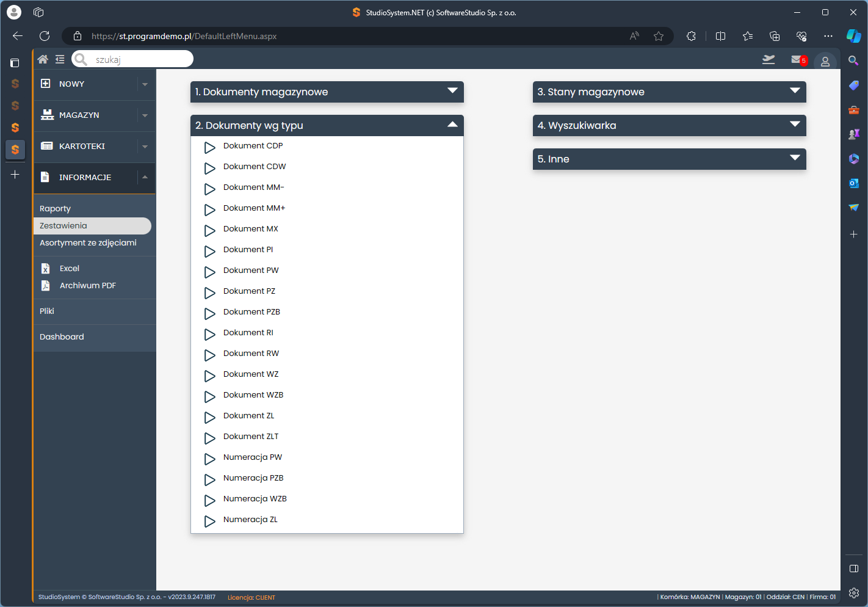
Task: Expand 4. Wyszukiwarka panel
Action: coord(670,125)
